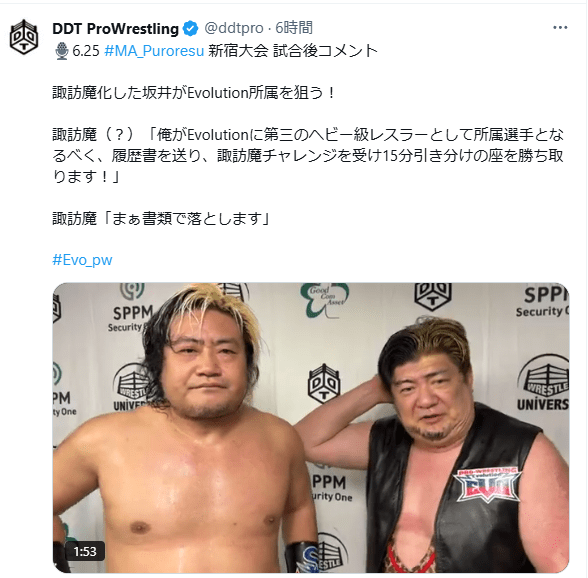This screenshot has width=588, height=578.
Task: Open the @ddtpro handle link
Action: coord(234,28)
